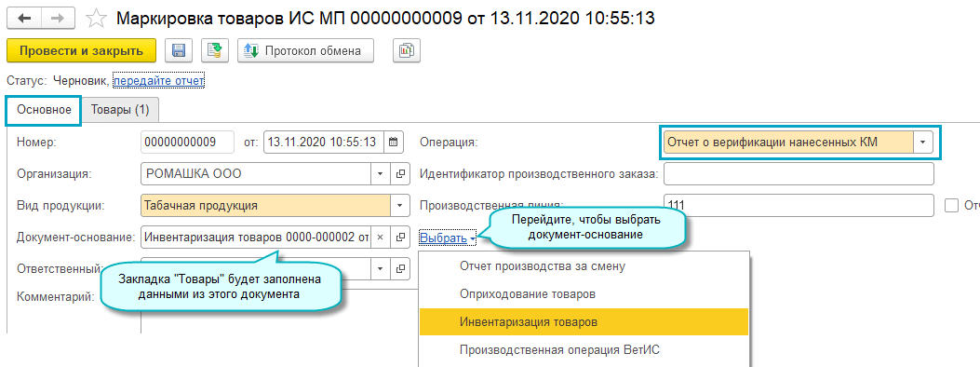Click the Статус: Черновик text
The width and height of the screenshot is (980, 367).
(58, 81)
